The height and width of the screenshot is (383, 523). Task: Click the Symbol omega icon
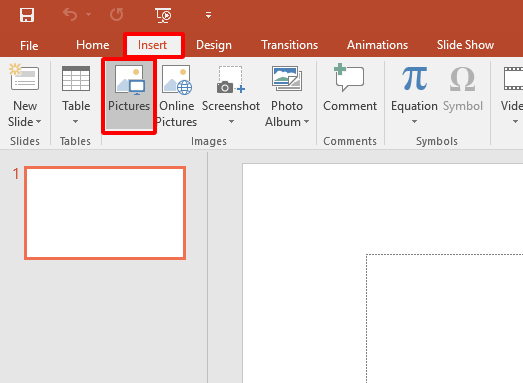pyautogui.click(x=462, y=79)
